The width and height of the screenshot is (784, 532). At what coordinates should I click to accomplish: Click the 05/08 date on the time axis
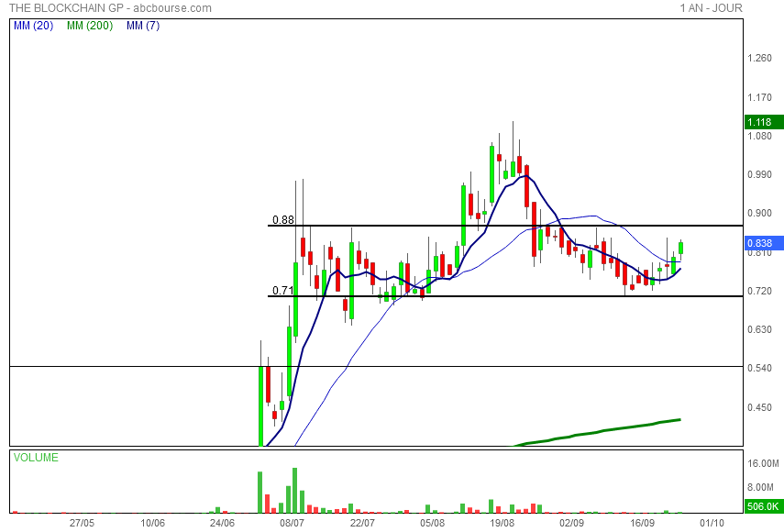tap(432, 523)
